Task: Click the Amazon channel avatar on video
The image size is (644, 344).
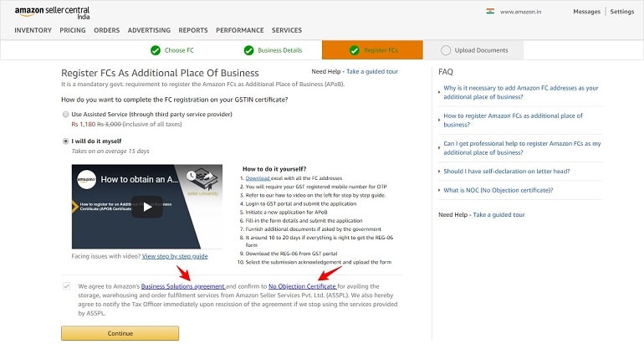Action: point(87,180)
